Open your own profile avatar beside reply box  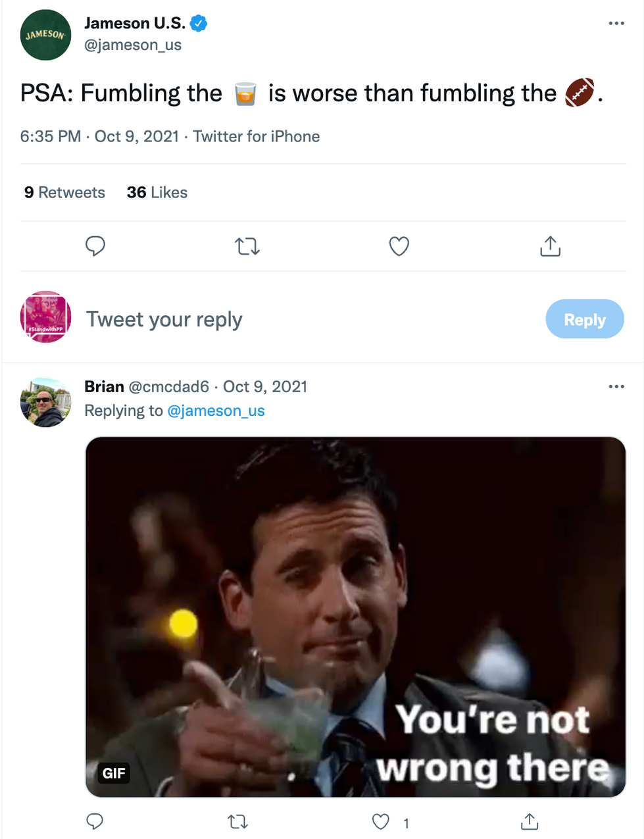(45, 317)
